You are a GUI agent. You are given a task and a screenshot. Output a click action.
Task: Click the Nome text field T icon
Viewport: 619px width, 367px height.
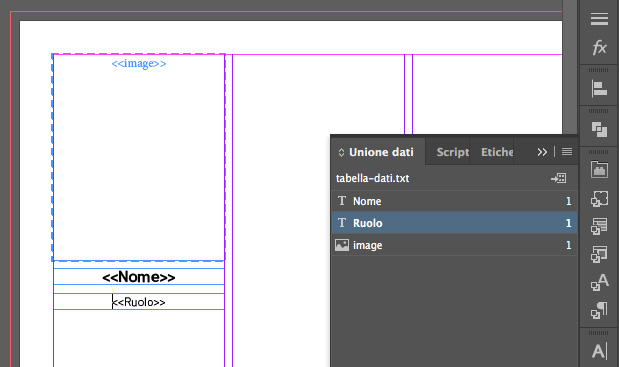[x=342, y=201]
